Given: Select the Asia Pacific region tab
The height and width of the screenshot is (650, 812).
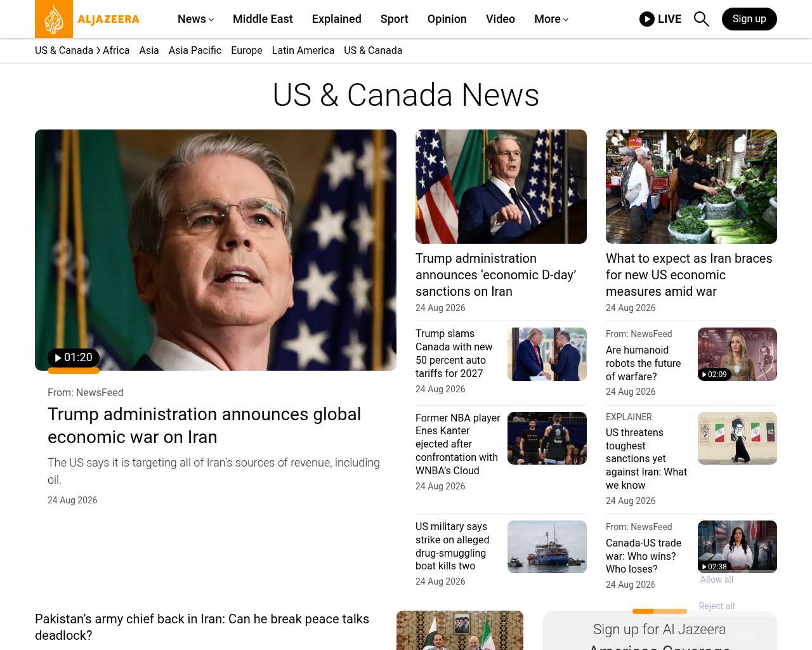Looking at the screenshot, I should [x=195, y=51].
